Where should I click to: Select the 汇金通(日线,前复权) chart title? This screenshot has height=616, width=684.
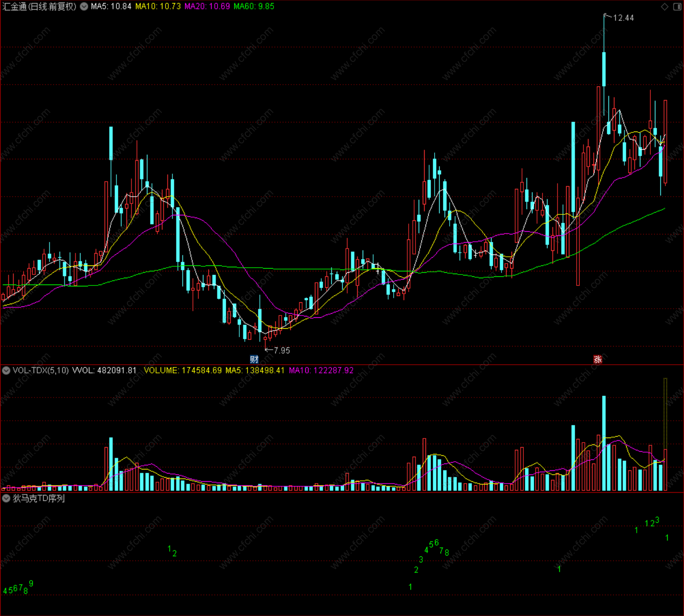[39, 6]
